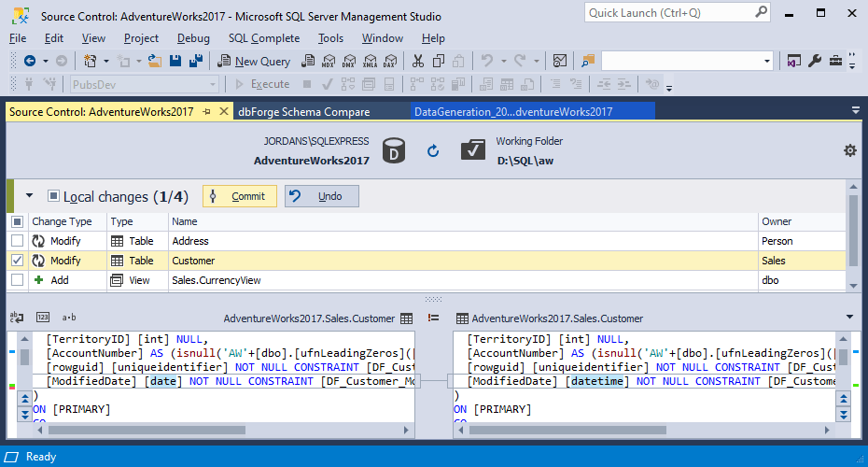Click the new project icon in toolbar
This screenshot has height=467, width=868.
point(90,61)
